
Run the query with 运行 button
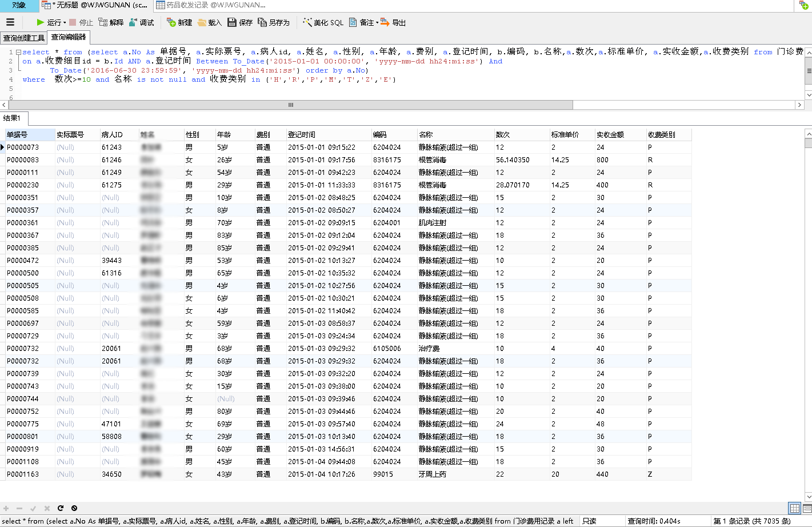point(48,22)
